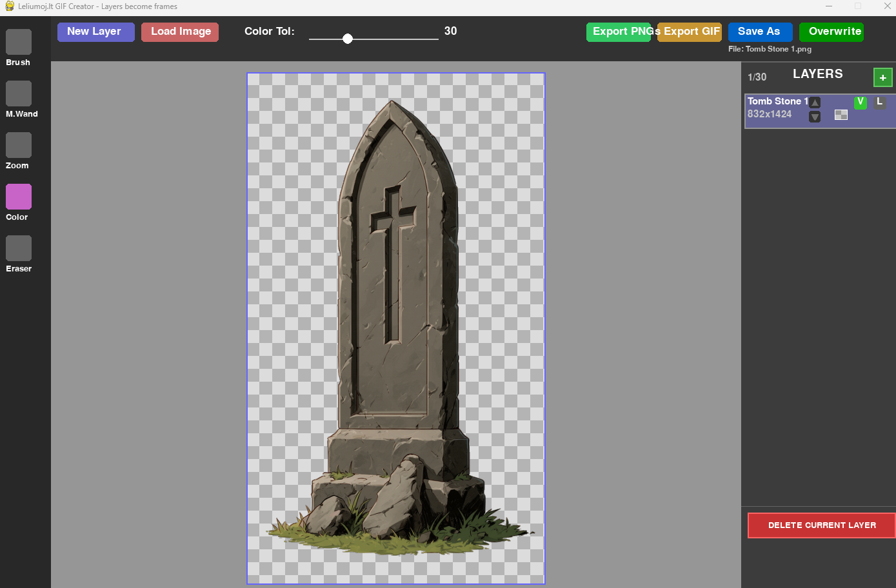
Task: Click the LAYERS panel heading
Action: click(x=818, y=74)
